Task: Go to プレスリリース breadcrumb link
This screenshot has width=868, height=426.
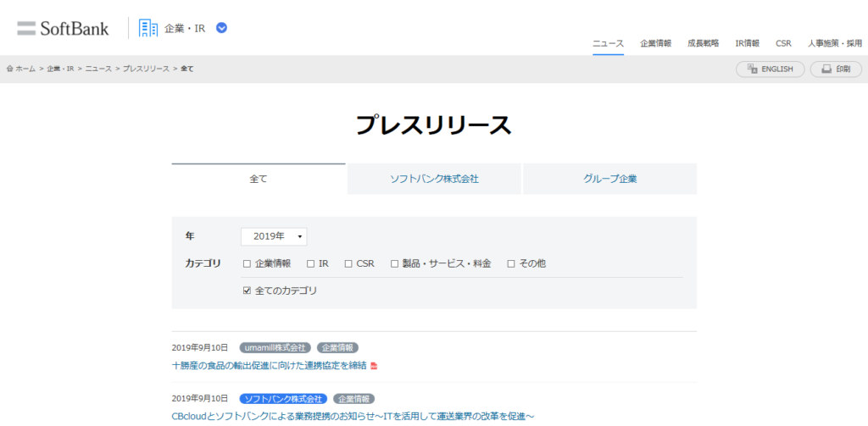Action: click(146, 69)
